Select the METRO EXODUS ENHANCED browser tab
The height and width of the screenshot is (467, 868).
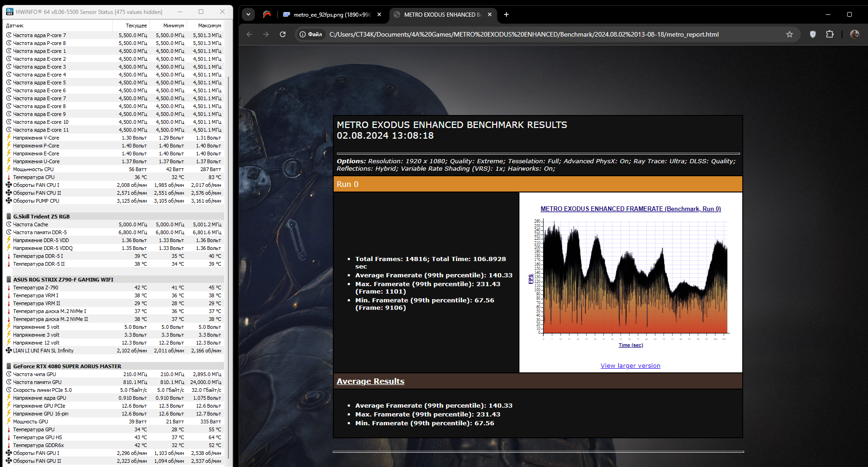pyautogui.click(x=442, y=14)
